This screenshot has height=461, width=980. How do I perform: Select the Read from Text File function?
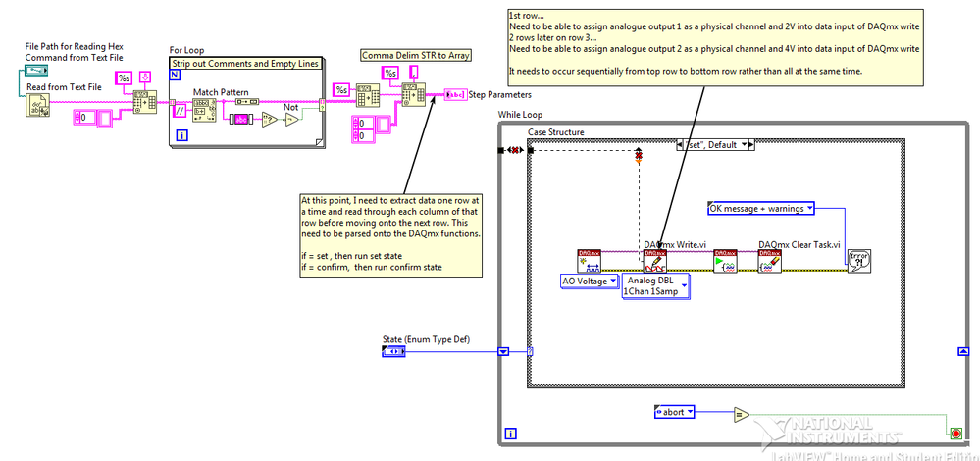37,104
